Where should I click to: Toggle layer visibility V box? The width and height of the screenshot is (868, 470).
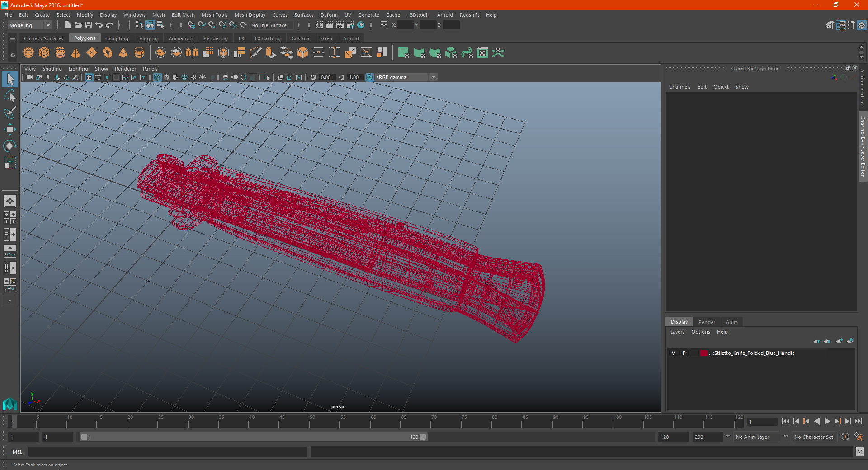point(673,353)
